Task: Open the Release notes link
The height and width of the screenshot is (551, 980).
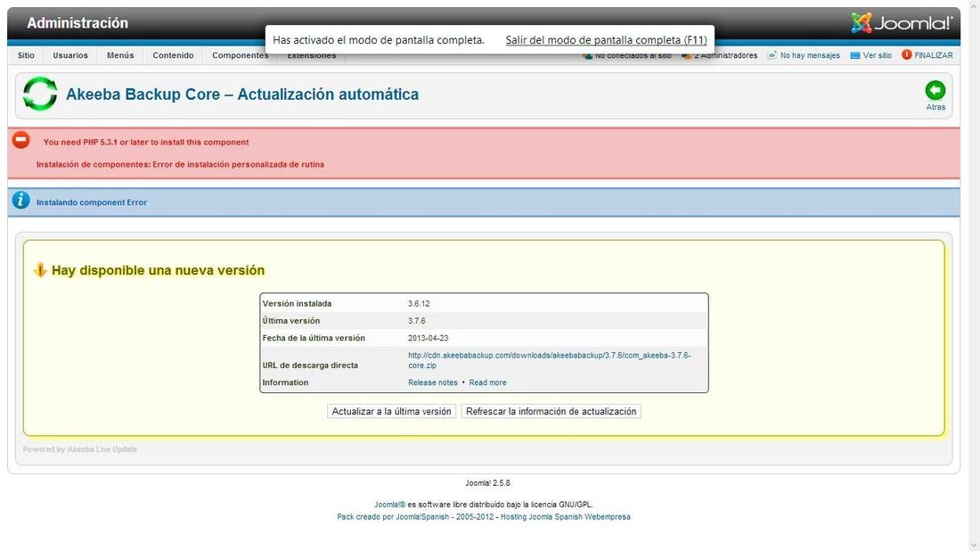Action: point(432,382)
